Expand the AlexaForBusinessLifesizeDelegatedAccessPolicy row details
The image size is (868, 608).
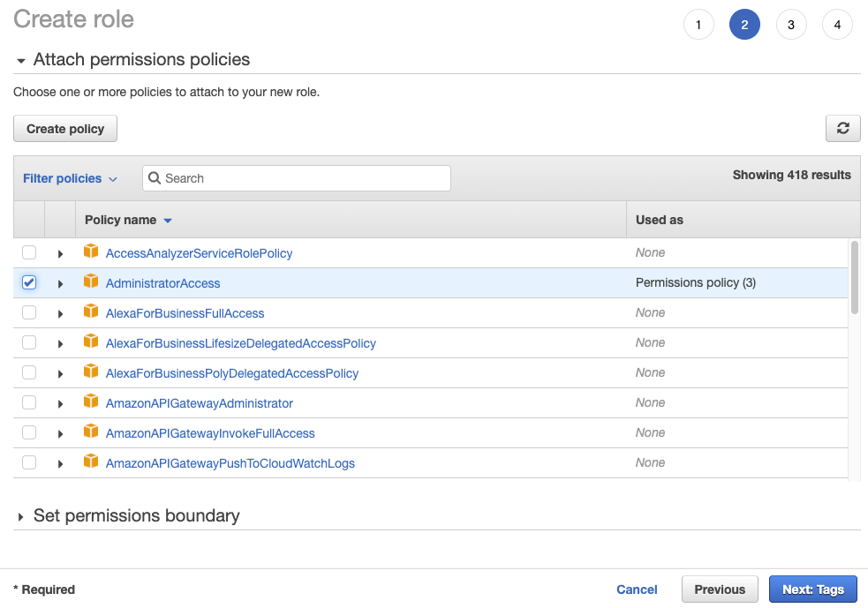tap(60, 343)
